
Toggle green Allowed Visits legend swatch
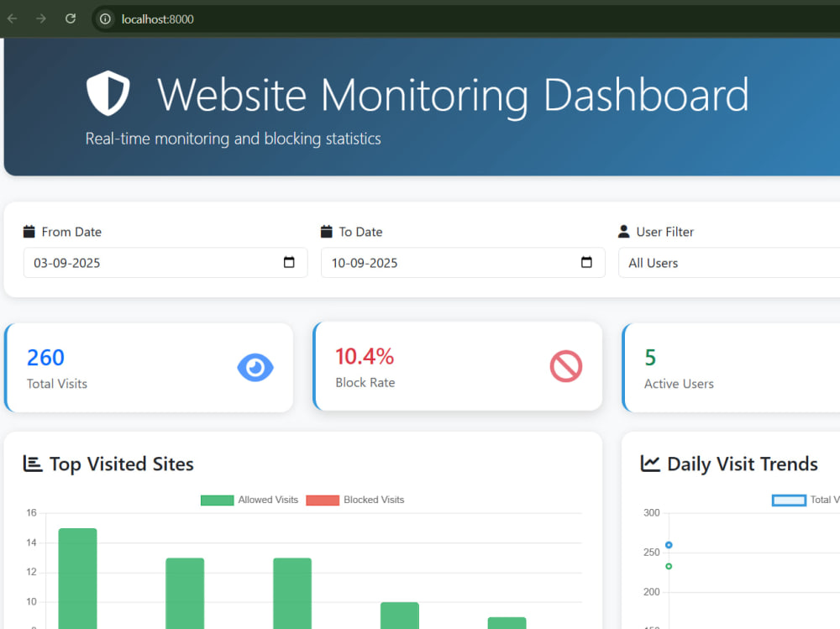coord(217,500)
